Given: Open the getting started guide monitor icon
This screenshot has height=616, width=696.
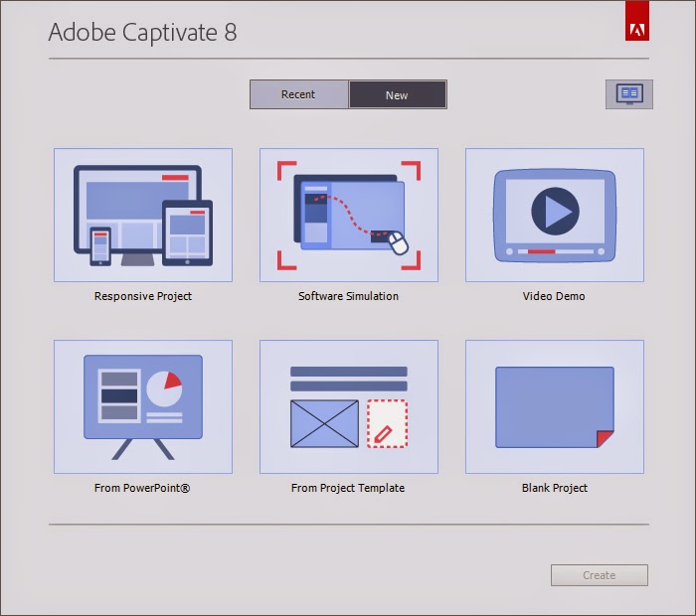Looking at the screenshot, I should click(629, 94).
